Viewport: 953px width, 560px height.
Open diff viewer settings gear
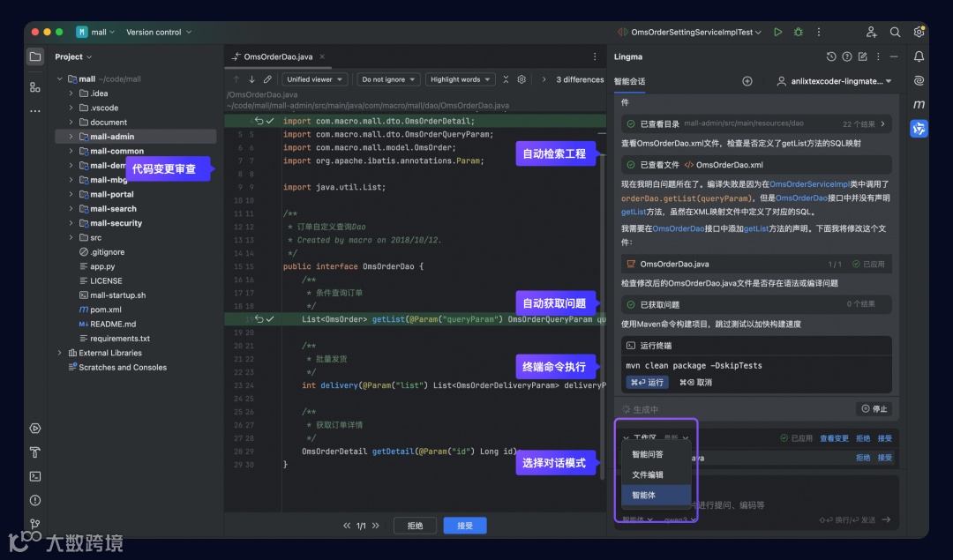(522, 79)
